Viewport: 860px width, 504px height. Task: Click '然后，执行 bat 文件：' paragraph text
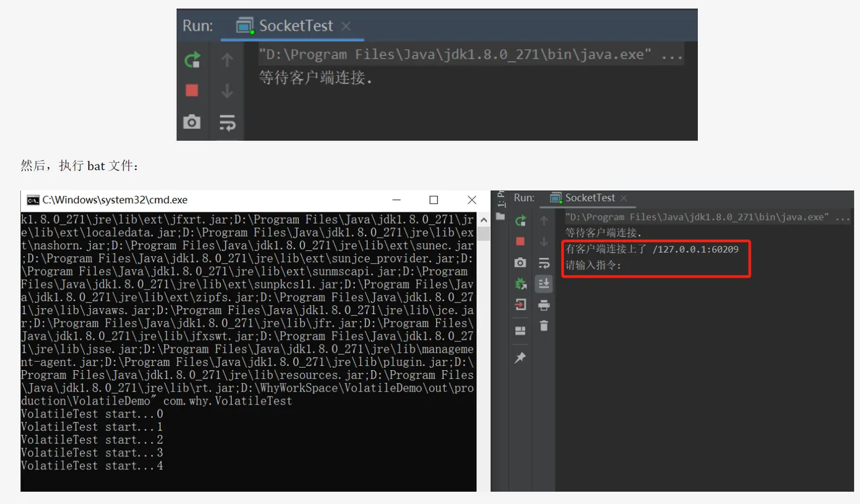80,166
